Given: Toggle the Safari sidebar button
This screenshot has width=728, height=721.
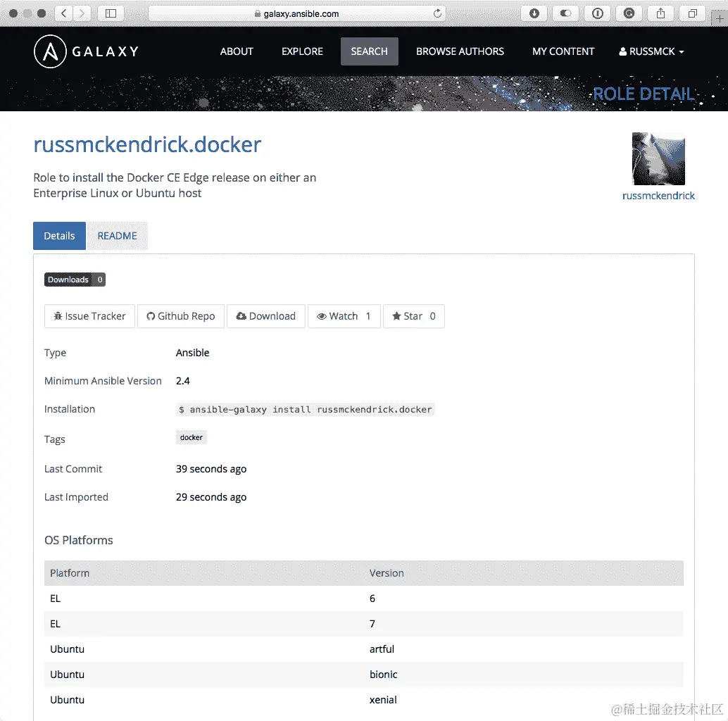Looking at the screenshot, I should (111, 13).
